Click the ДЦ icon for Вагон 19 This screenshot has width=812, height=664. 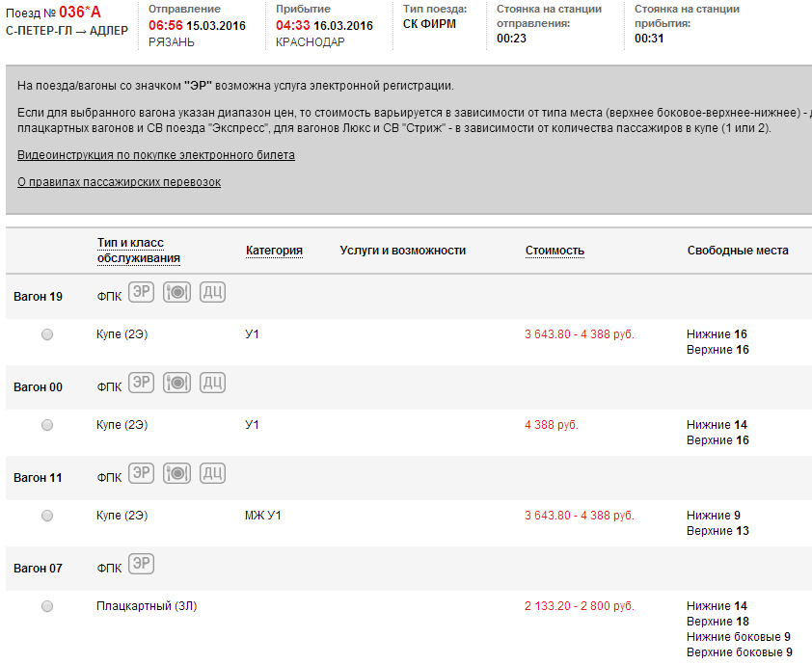click(x=212, y=292)
